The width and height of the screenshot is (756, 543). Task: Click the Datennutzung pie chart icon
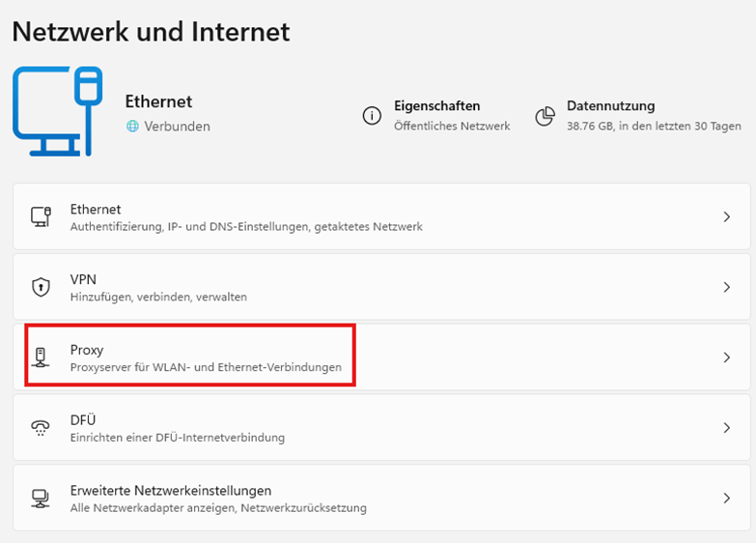click(x=546, y=116)
